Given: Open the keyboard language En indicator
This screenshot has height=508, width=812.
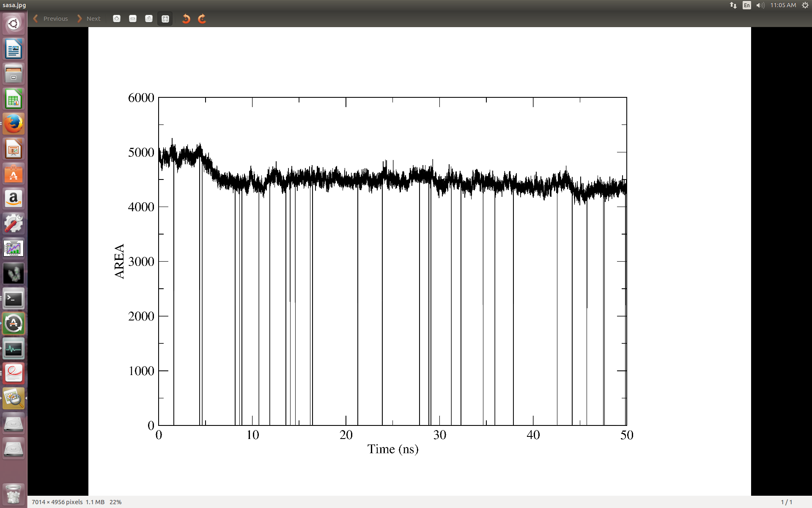Looking at the screenshot, I should click(747, 5).
